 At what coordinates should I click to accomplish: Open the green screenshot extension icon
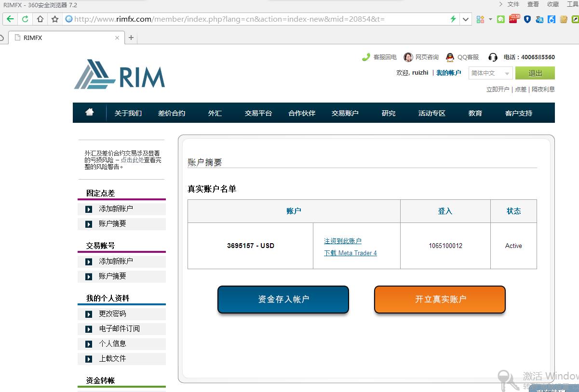tap(575, 19)
